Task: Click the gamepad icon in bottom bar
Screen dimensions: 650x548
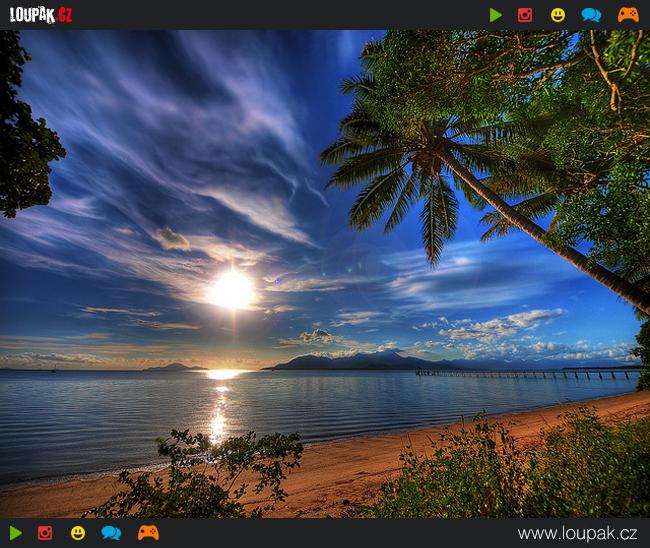Action: pos(148,533)
